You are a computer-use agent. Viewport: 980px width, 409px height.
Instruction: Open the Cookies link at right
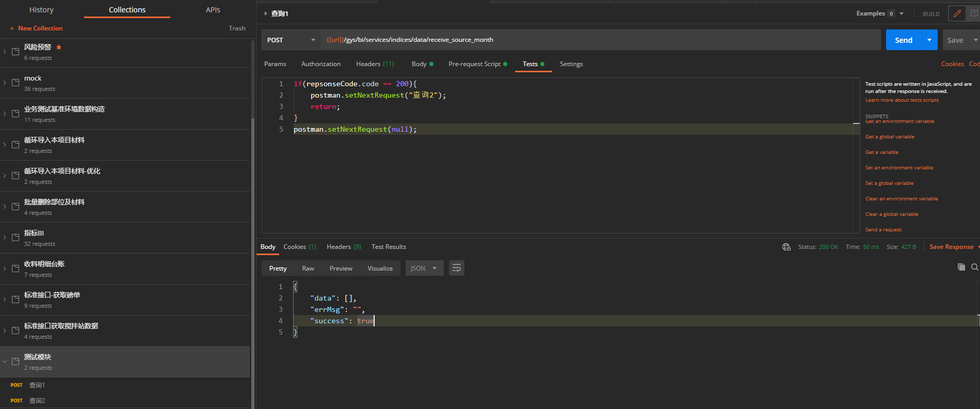(952, 64)
